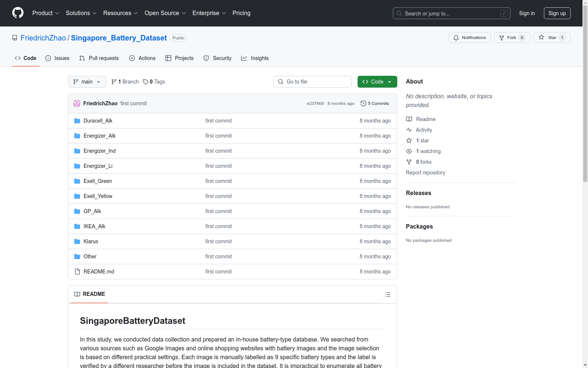Click Report repository link
Viewport: 588px width, 368px height.
(426, 173)
